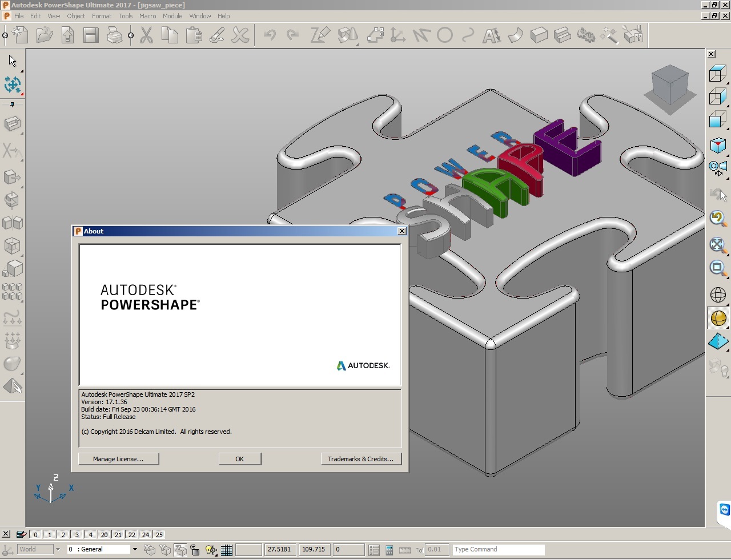
Task: Click the blue-faced cube view icon
Action: (x=717, y=120)
